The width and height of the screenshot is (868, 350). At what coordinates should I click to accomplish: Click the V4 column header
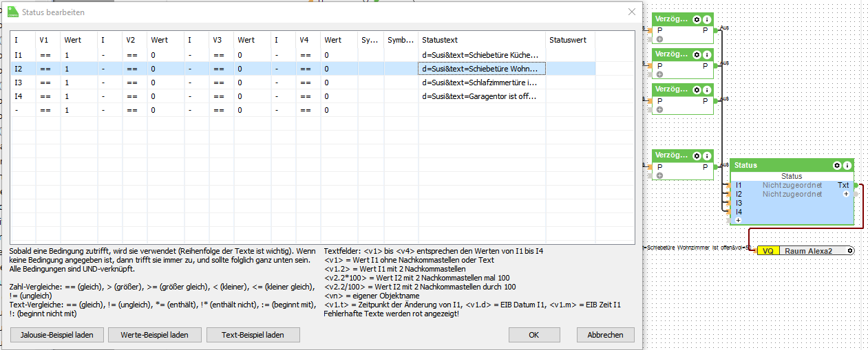point(308,40)
